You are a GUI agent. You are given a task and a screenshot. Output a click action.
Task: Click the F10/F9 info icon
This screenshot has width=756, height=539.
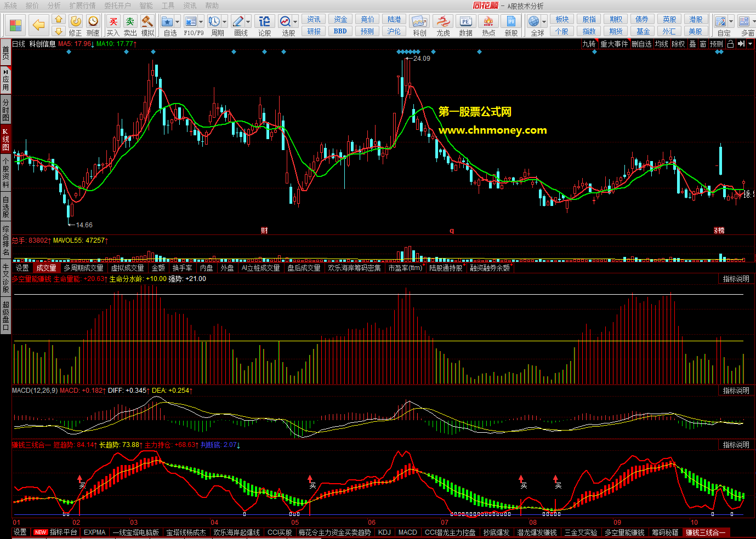click(x=190, y=21)
